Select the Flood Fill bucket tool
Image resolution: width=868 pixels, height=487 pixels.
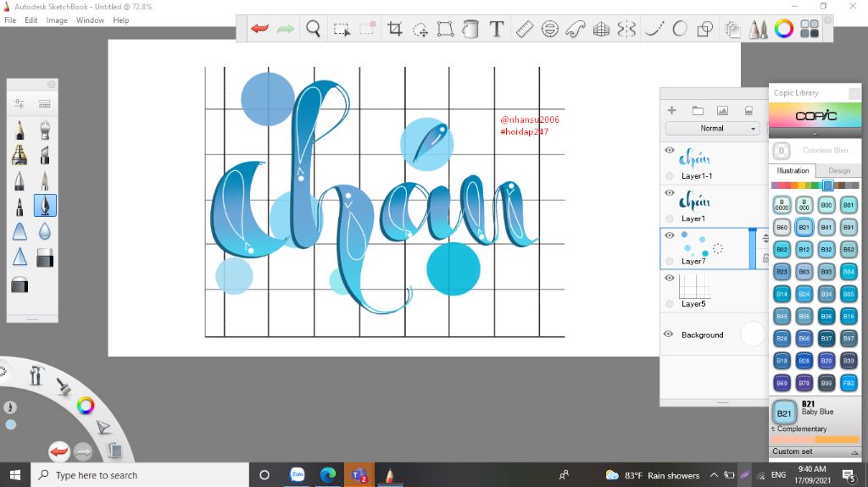[470, 29]
